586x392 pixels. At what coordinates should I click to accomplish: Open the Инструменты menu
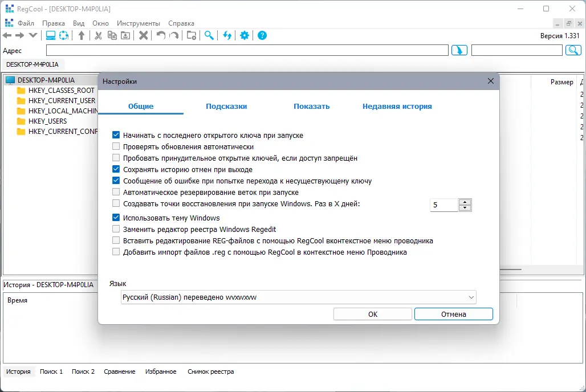139,23
